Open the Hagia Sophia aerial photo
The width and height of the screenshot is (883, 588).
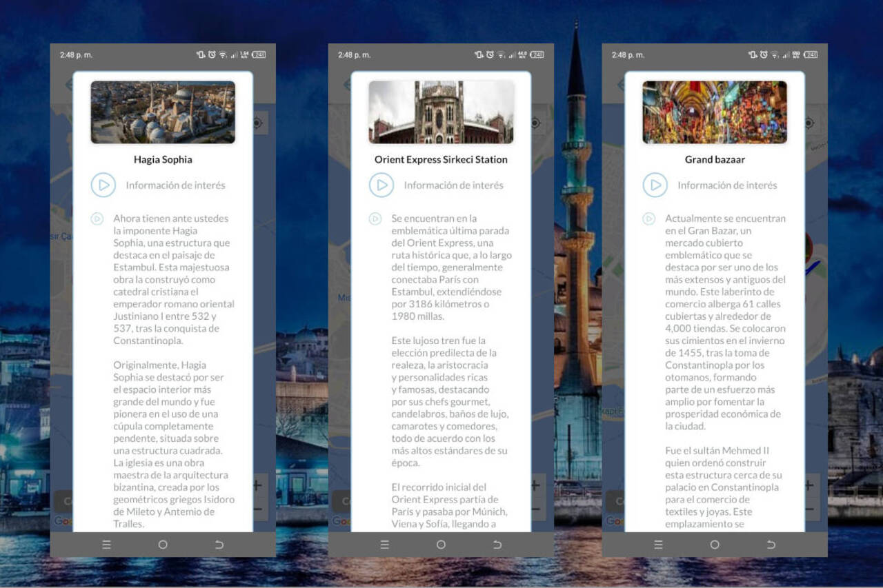pos(163,112)
